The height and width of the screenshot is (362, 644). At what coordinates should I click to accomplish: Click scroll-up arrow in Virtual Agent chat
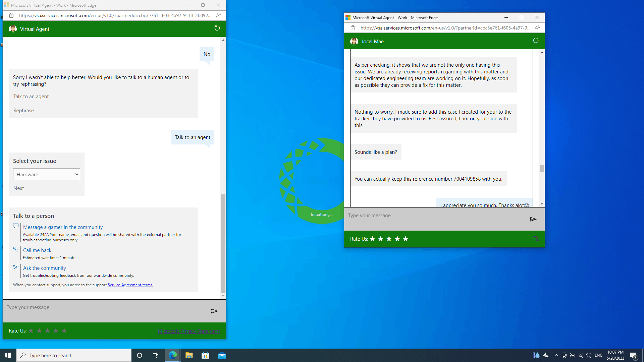pos(223,40)
